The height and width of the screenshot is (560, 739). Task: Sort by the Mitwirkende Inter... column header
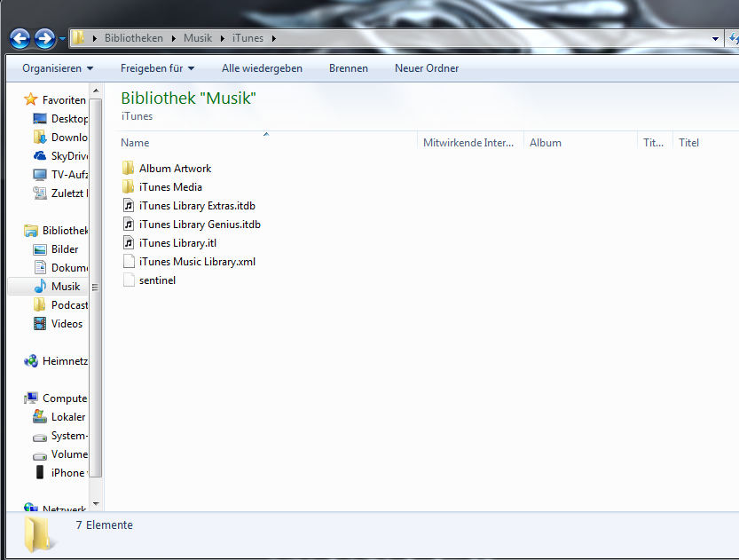470,143
